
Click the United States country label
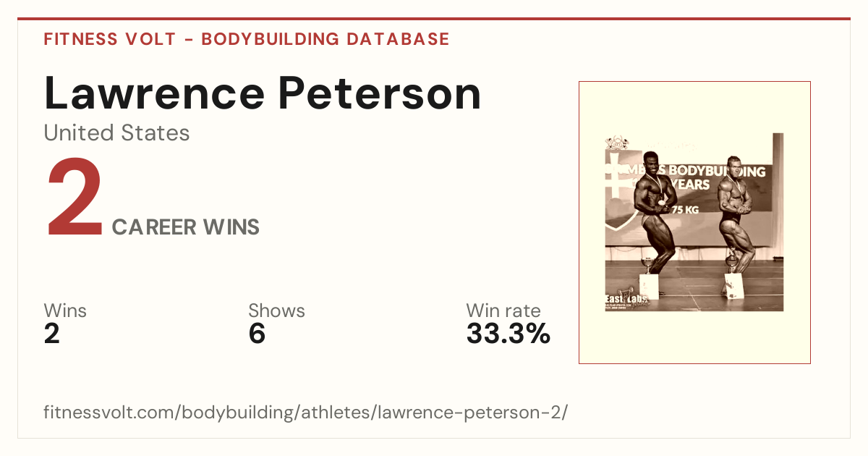[x=116, y=133]
